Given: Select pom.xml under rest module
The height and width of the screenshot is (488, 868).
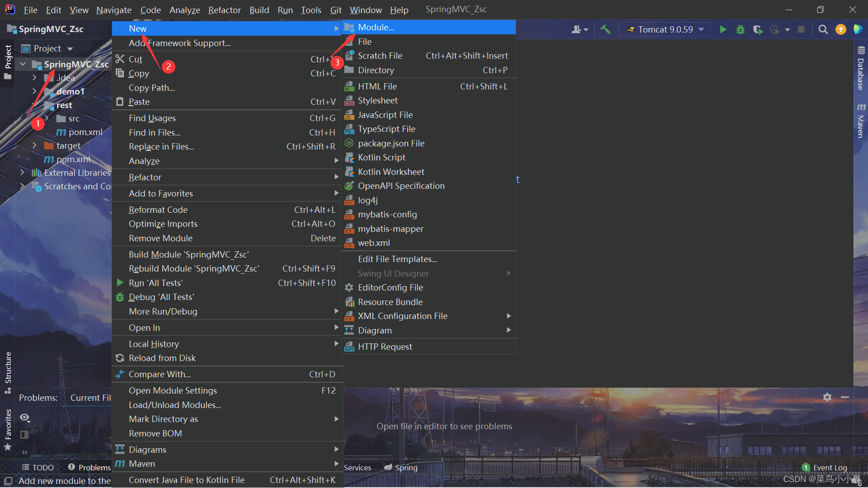Looking at the screenshot, I should [x=85, y=132].
